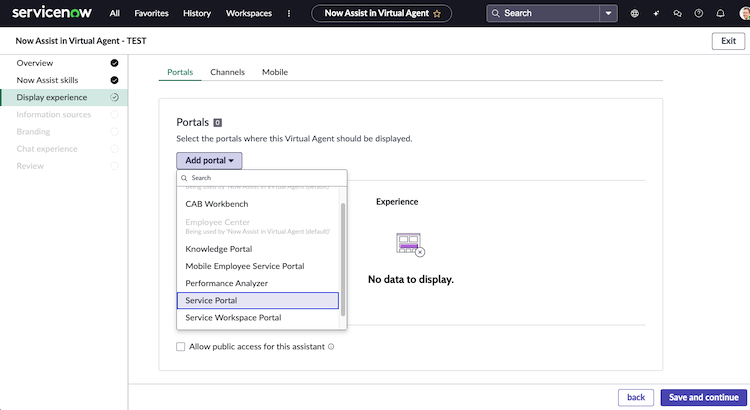Open the History menu
The height and width of the screenshot is (410, 750).
click(x=197, y=13)
